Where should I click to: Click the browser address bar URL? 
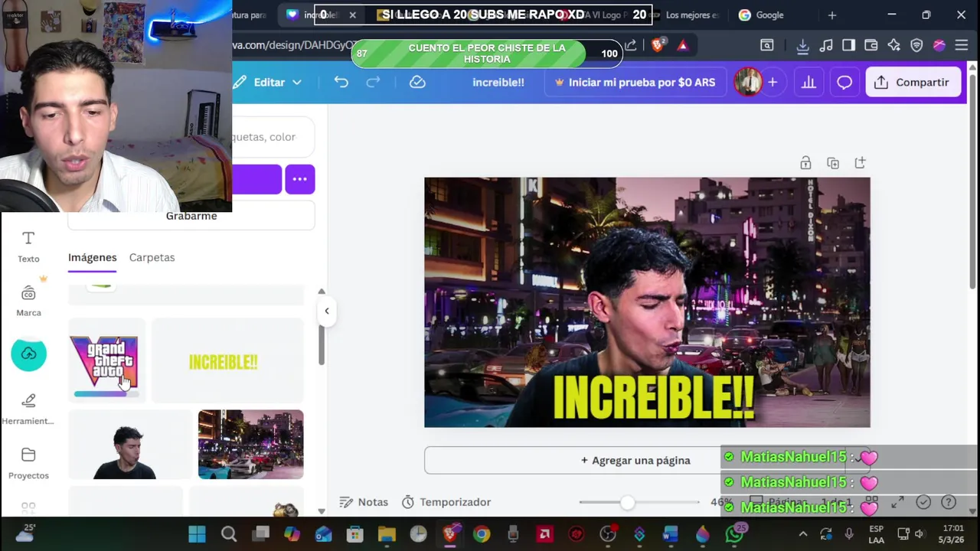tap(294, 45)
